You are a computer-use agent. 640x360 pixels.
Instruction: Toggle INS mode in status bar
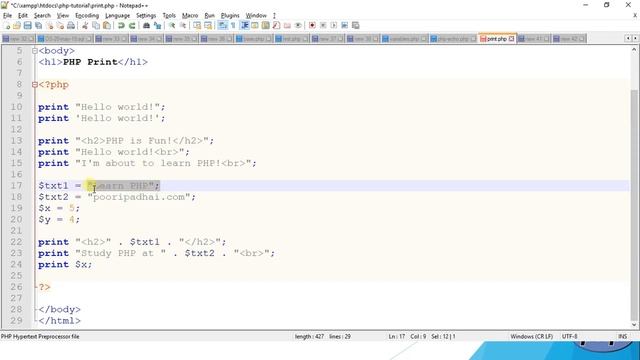coord(622,337)
